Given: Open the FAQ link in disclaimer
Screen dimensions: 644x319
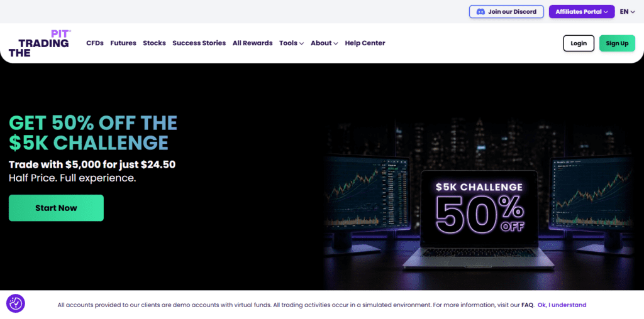Looking at the screenshot, I should point(528,305).
